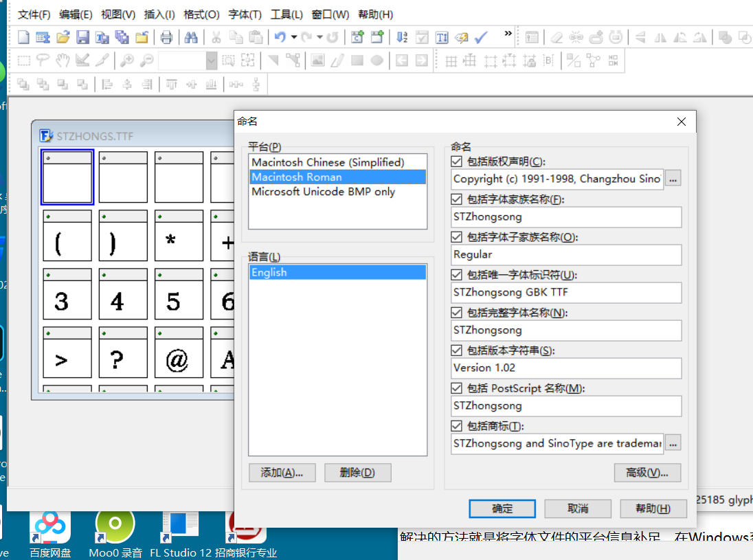Open the 文件(F) menu
753x560 pixels.
34,14
